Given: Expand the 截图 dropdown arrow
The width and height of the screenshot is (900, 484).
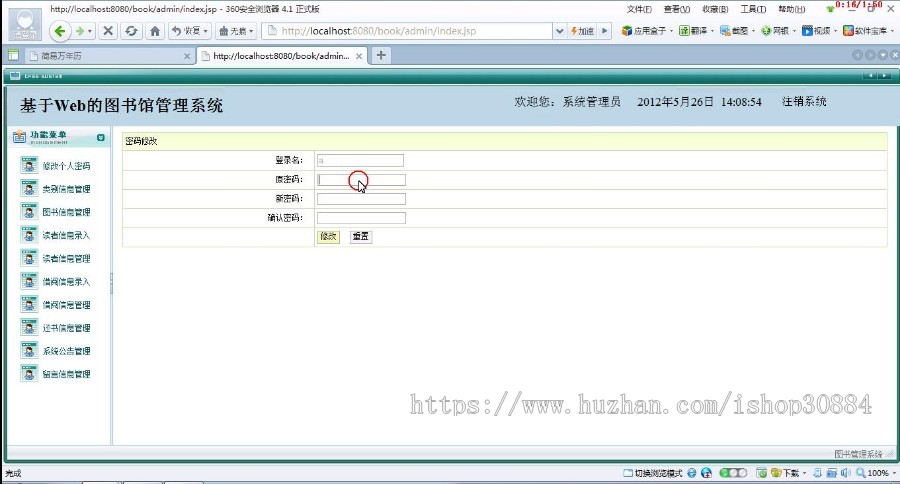Looking at the screenshot, I should 752,31.
